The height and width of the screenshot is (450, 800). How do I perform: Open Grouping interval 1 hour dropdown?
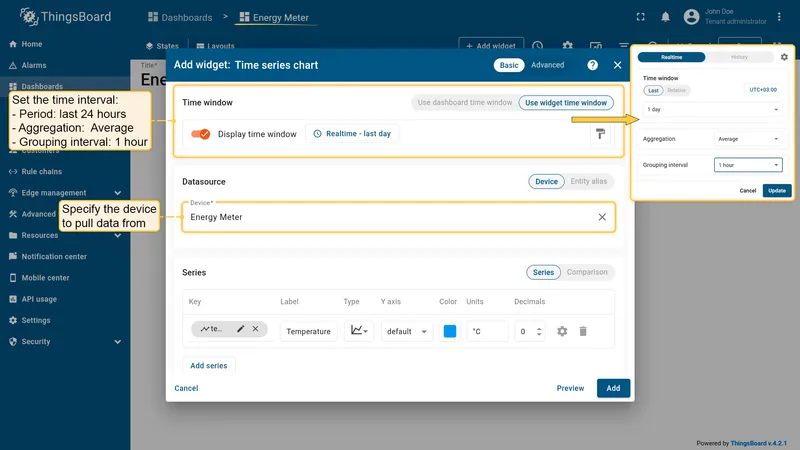pyautogui.click(x=748, y=165)
